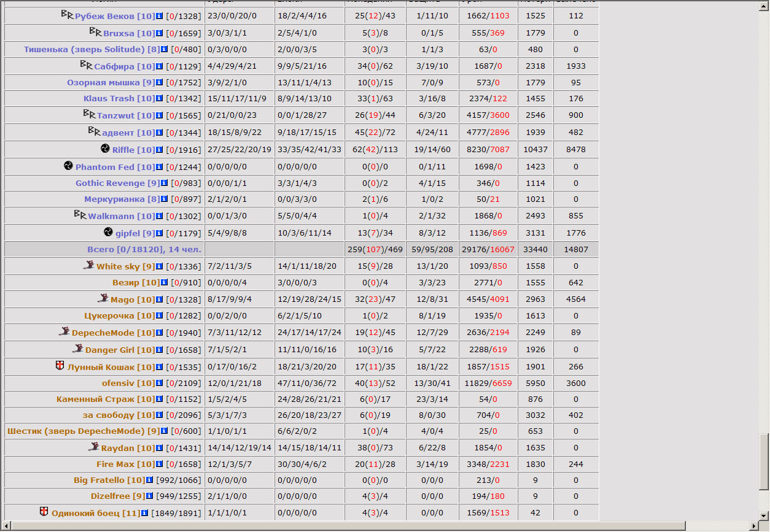Open the round black clan icon beside Riffle

pos(106,148)
